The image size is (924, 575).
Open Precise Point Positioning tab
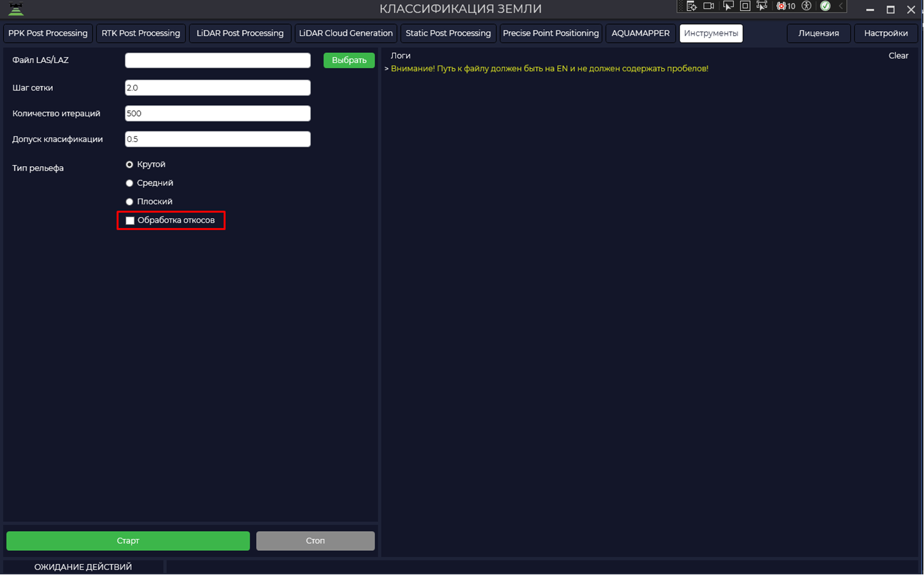coord(551,33)
